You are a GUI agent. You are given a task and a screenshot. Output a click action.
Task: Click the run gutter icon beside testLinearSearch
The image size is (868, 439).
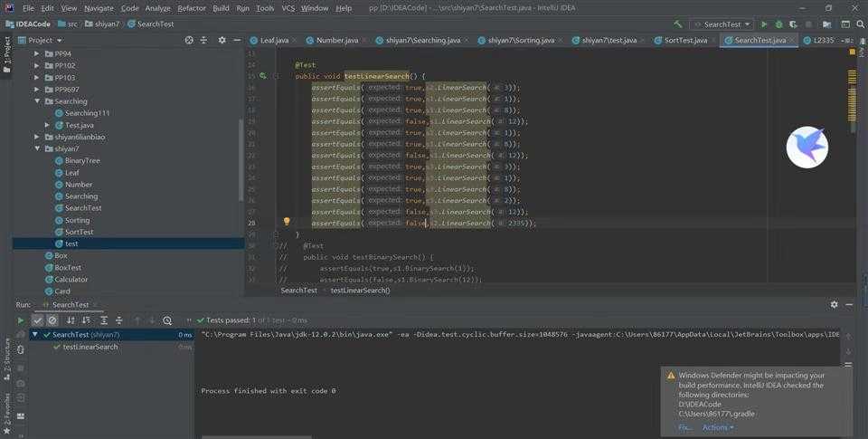pos(263,76)
